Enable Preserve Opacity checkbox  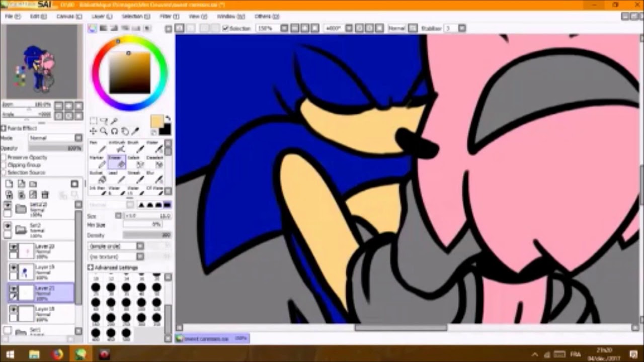click(4, 157)
